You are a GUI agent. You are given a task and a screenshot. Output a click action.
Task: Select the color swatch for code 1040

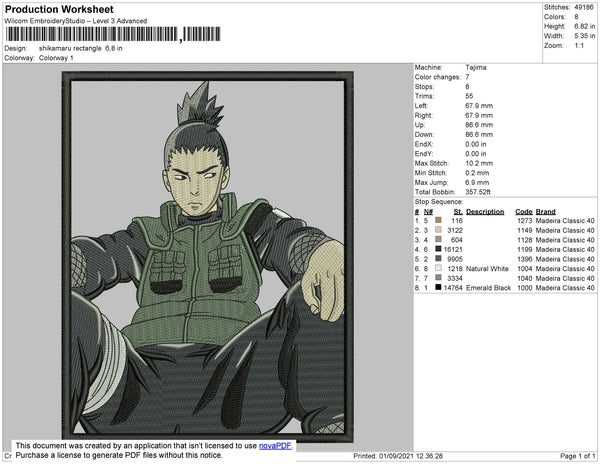coord(438,278)
